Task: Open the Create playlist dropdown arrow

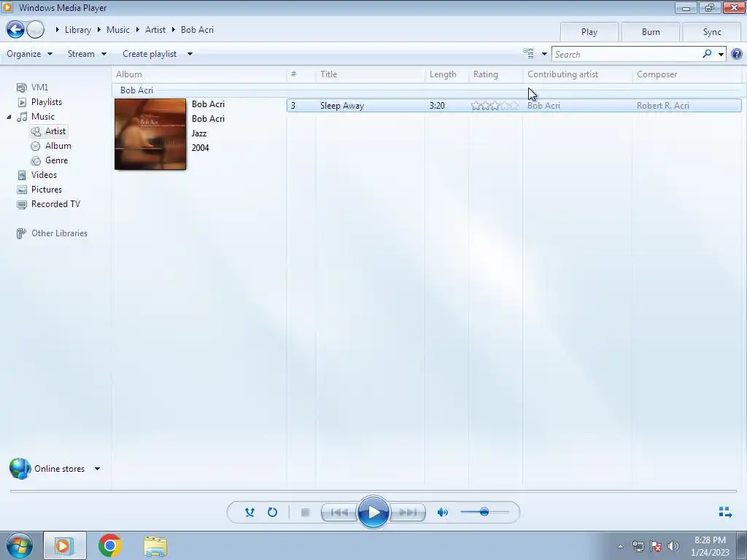Action: click(x=190, y=54)
